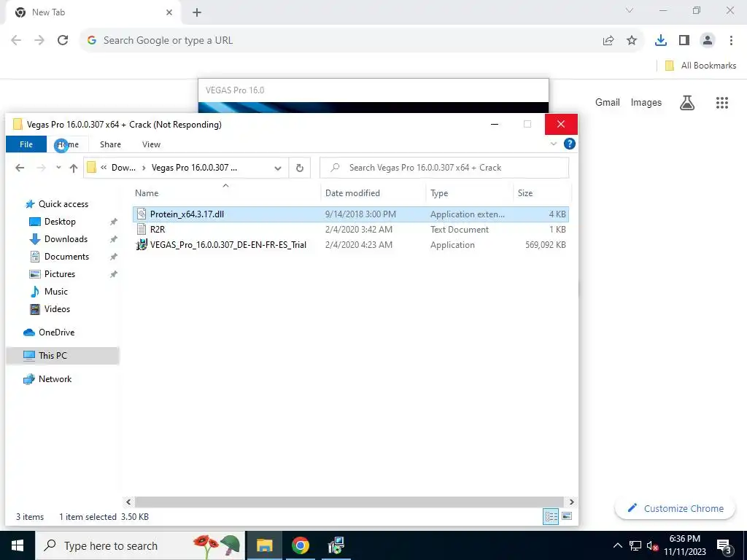Click the muted volume tray icon
The image size is (747, 560).
point(652,546)
